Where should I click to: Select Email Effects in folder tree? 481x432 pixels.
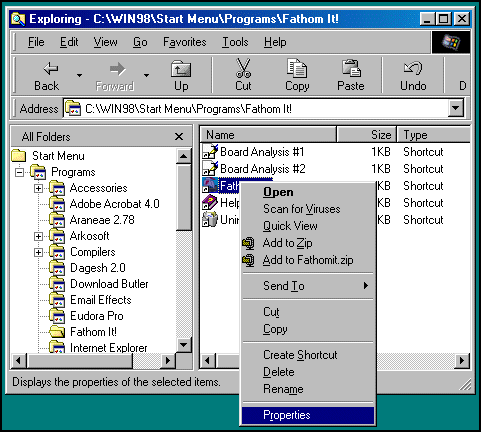click(101, 300)
